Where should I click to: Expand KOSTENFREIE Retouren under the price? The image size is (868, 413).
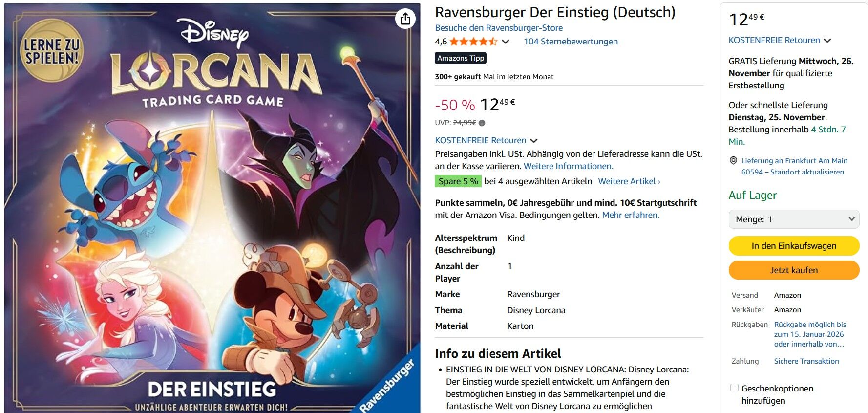pos(486,140)
